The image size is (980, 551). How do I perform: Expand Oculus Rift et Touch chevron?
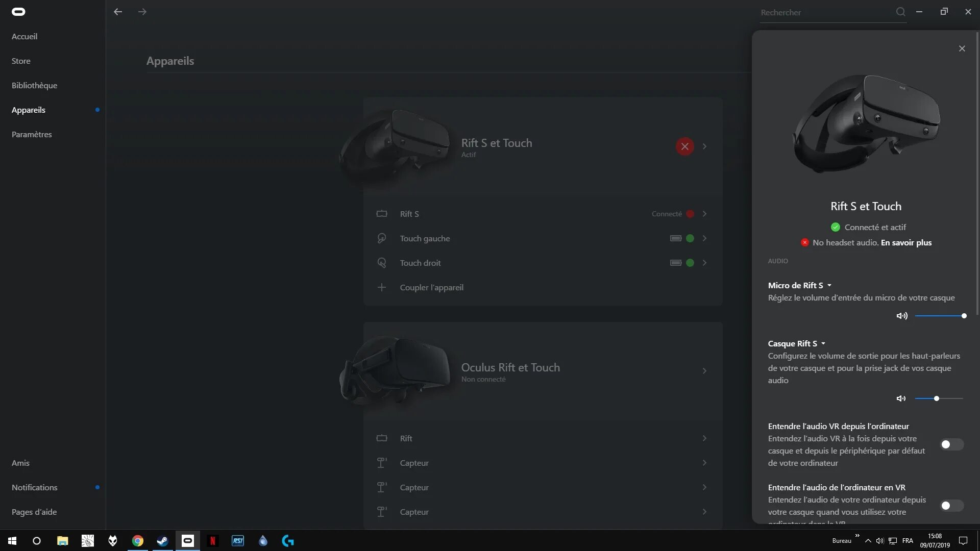coord(704,371)
